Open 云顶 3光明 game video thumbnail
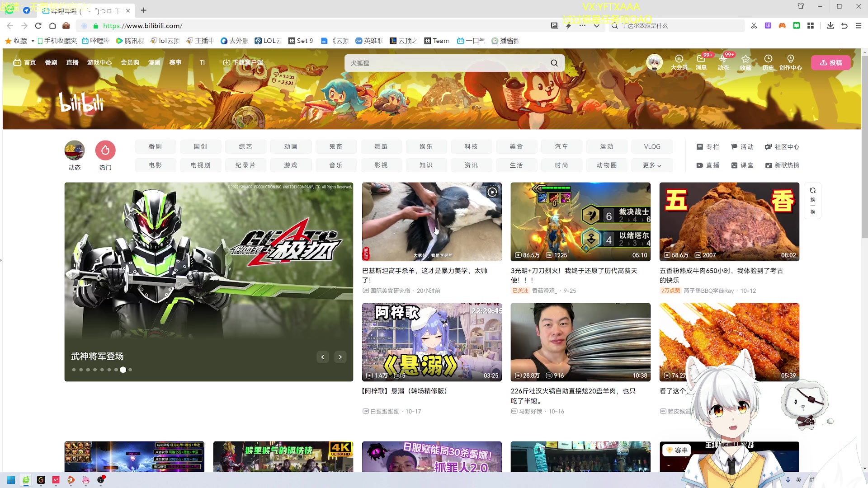This screenshot has width=868, height=488. click(x=580, y=222)
